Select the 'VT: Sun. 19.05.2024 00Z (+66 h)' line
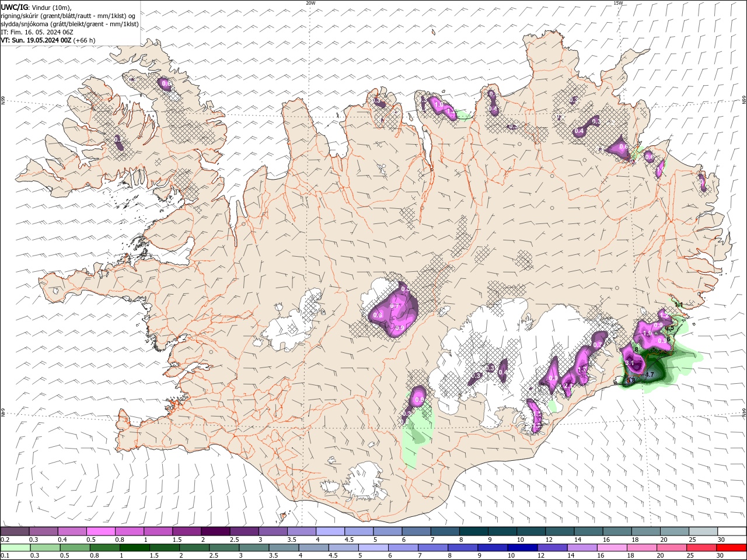The width and height of the screenshot is (747, 560). tap(48, 40)
